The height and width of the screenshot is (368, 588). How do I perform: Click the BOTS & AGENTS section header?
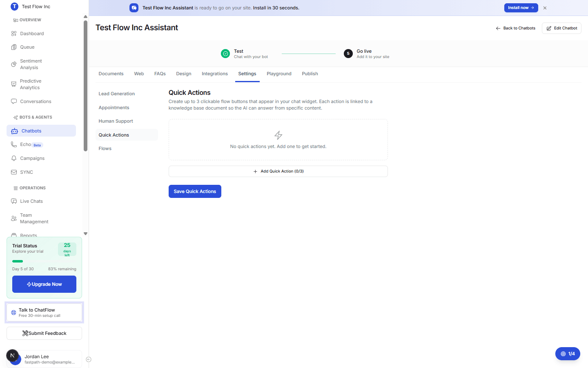(33, 117)
